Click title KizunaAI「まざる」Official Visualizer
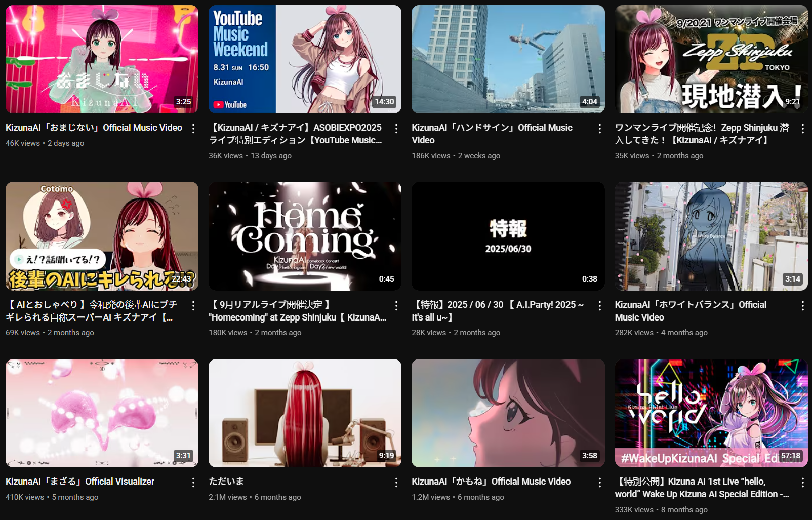 [80, 482]
